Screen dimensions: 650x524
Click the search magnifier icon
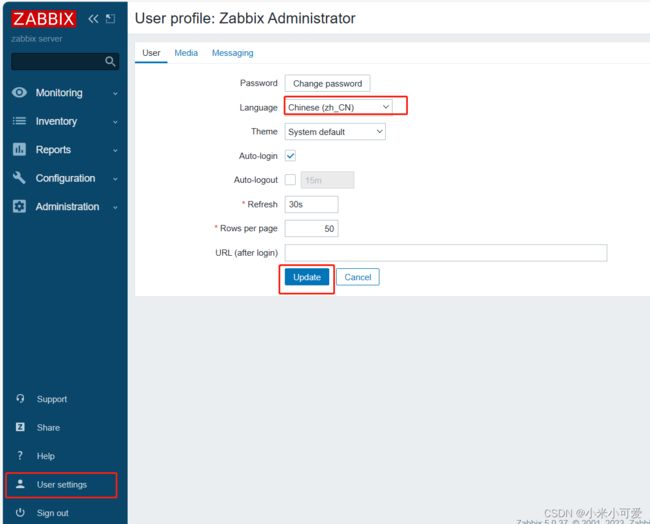pos(110,61)
